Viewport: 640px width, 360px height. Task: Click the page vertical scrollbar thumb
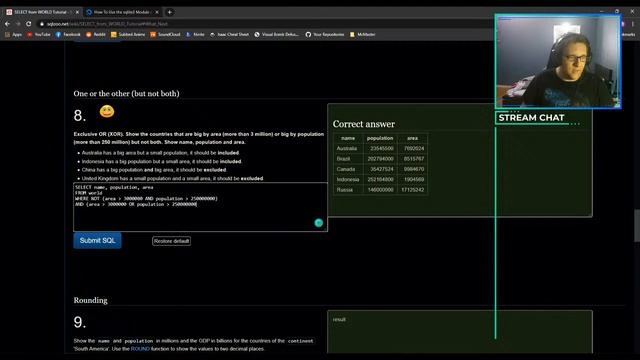(637, 226)
